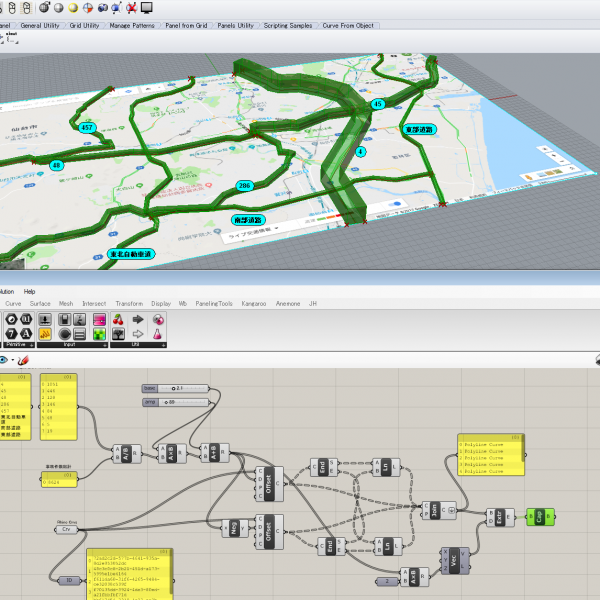The image size is (600, 600).
Task: Select the Vec vector component
Action: tap(455, 561)
